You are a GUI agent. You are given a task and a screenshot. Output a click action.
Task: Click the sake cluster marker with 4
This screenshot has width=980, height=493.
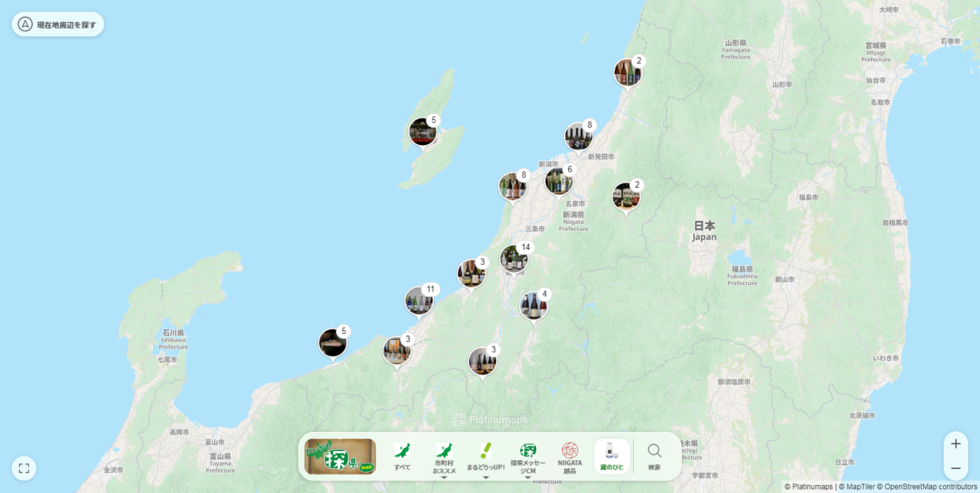534,306
